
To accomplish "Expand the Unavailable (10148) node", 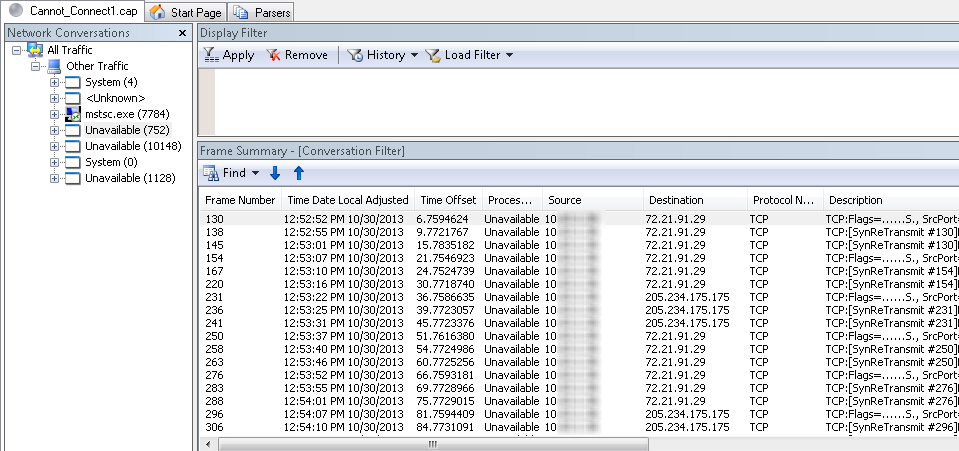I will (x=54, y=146).
